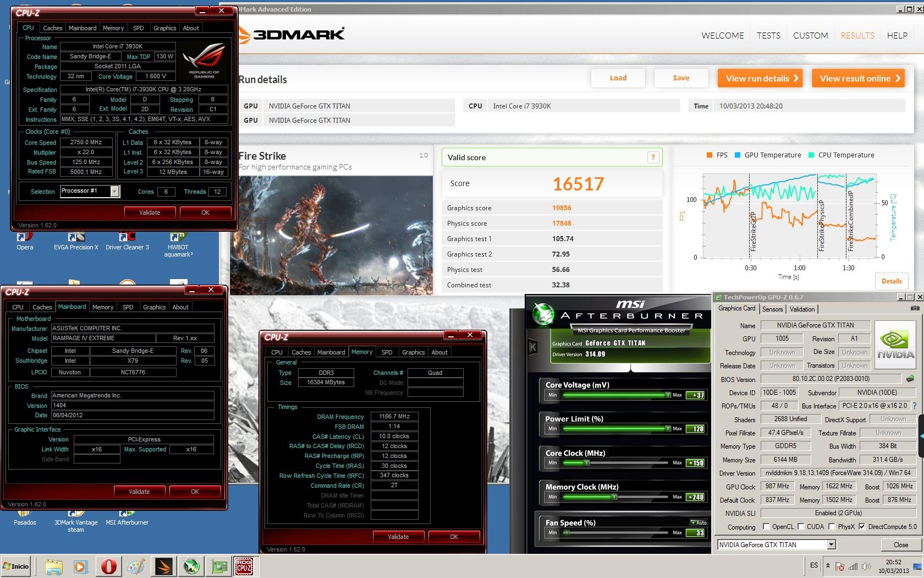Click Validate in the top CPU-Z window
924x578 pixels.
pyautogui.click(x=150, y=212)
